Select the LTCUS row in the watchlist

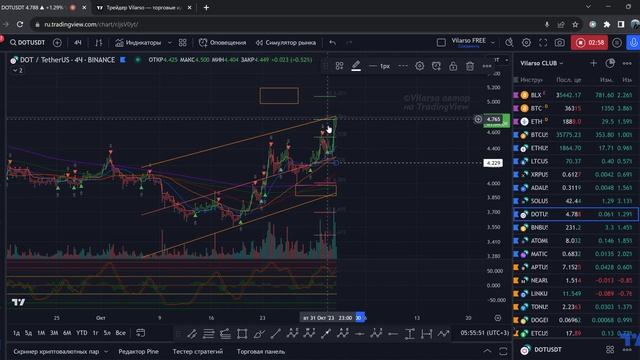(x=576, y=161)
